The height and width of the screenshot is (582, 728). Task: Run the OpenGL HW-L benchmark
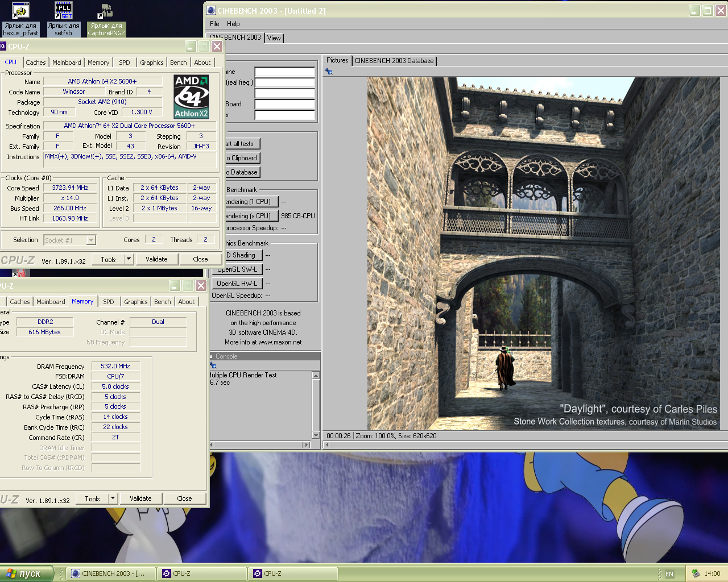[237, 284]
